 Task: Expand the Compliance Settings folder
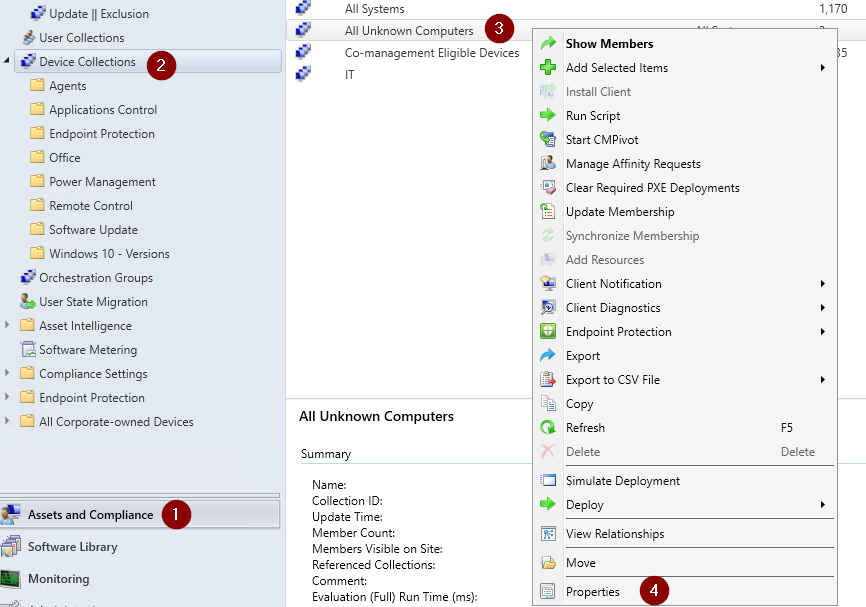[7, 373]
